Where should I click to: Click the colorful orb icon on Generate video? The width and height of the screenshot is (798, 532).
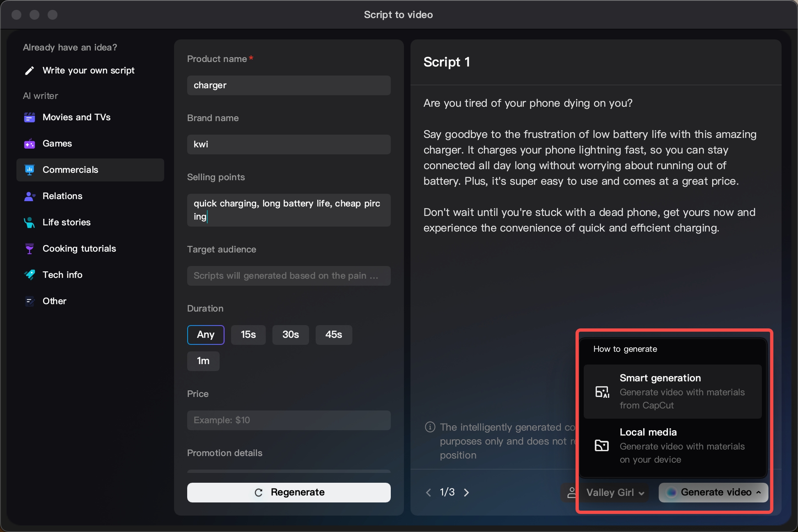671,492
